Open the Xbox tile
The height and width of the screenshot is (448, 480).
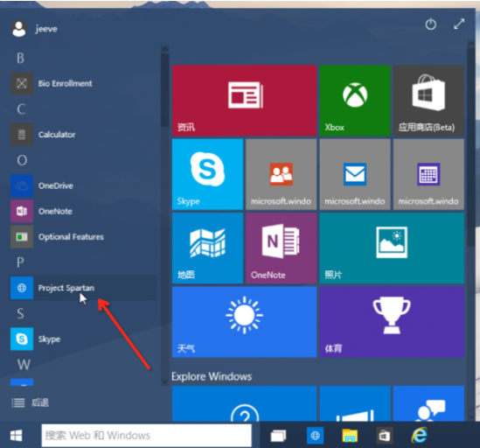355,101
